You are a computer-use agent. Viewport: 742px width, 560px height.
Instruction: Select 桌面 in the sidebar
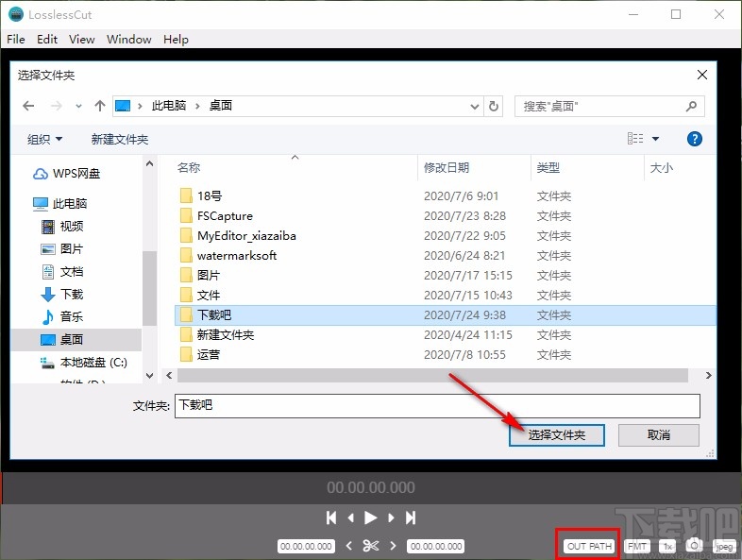(x=76, y=339)
